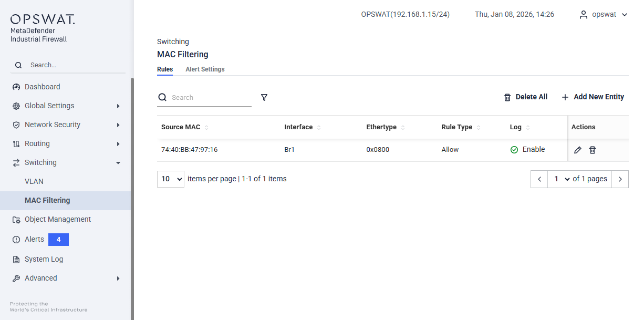644x320 pixels.
Task: Click the Add New Entity button
Action: pyautogui.click(x=593, y=97)
